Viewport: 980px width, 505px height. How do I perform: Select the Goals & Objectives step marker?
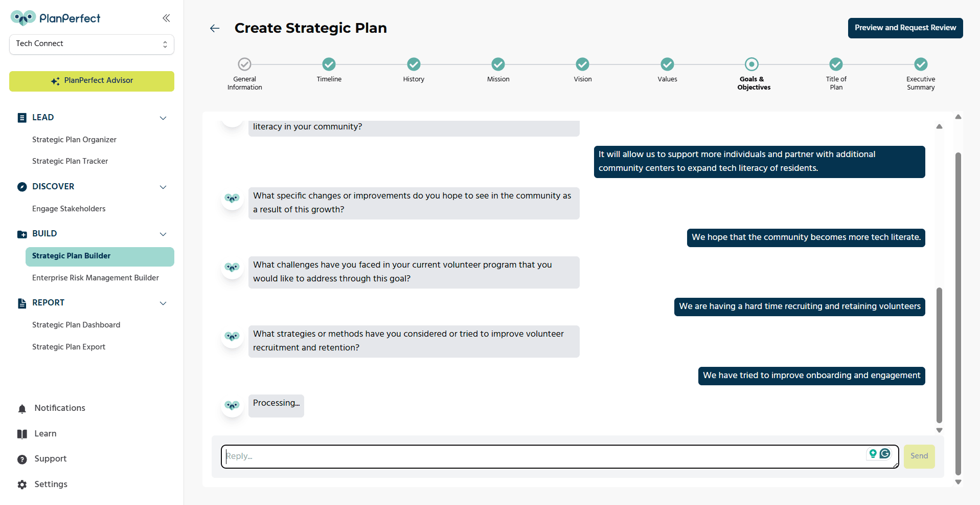[751, 64]
